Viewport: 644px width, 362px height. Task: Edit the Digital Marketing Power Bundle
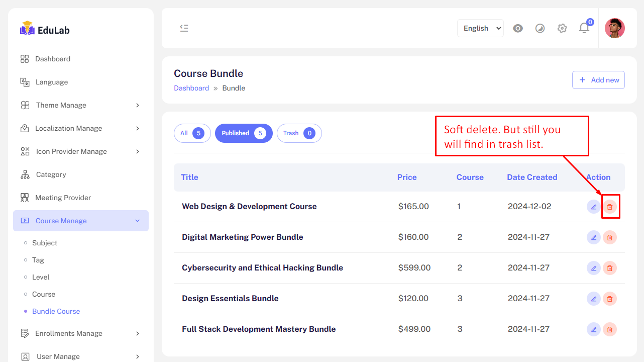pos(594,237)
